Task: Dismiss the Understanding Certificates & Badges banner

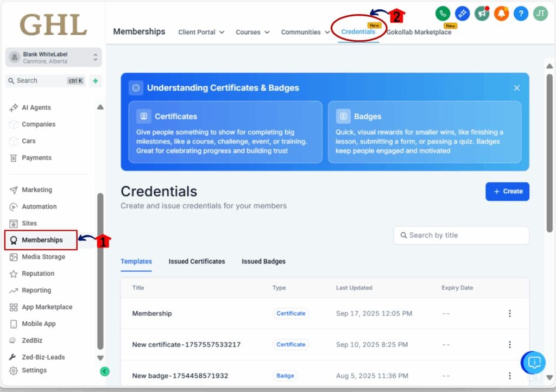Action: [x=516, y=87]
